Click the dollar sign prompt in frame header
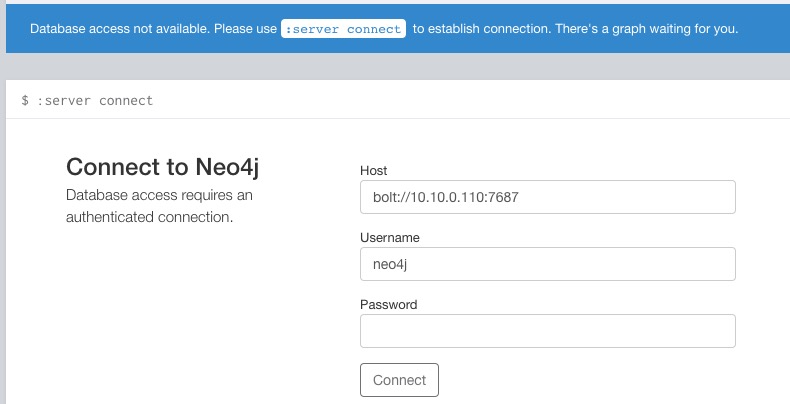 [x=25, y=100]
